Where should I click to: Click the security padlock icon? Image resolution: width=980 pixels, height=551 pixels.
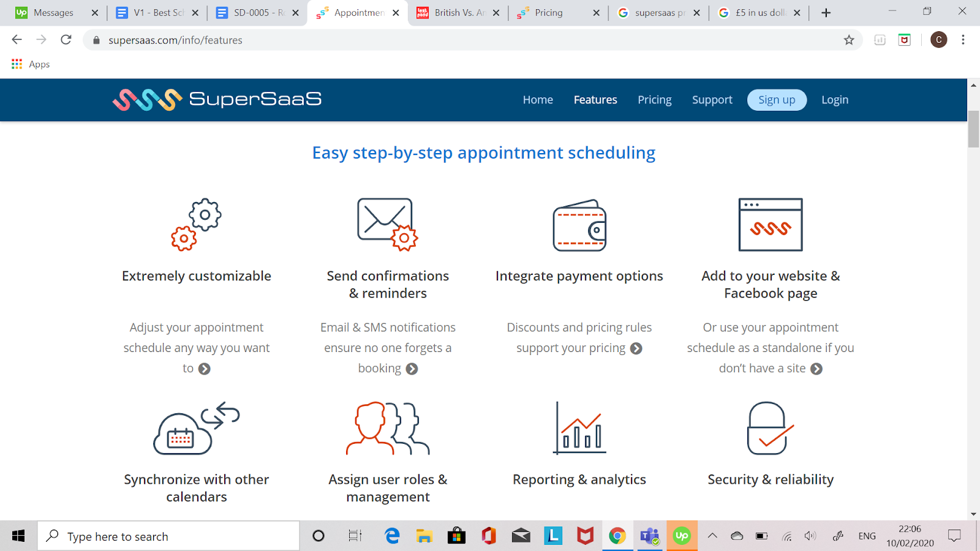(770, 428)
